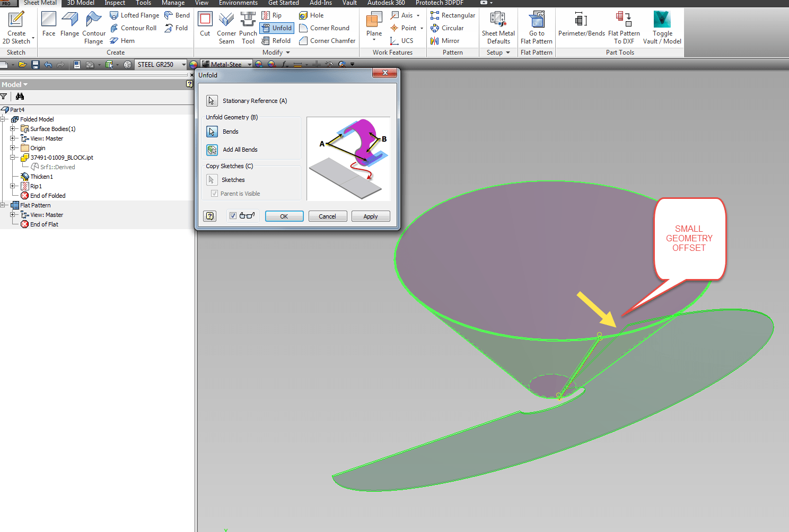
Task: Click the Stationary Reference selector
Action: (x=212, y=100)
